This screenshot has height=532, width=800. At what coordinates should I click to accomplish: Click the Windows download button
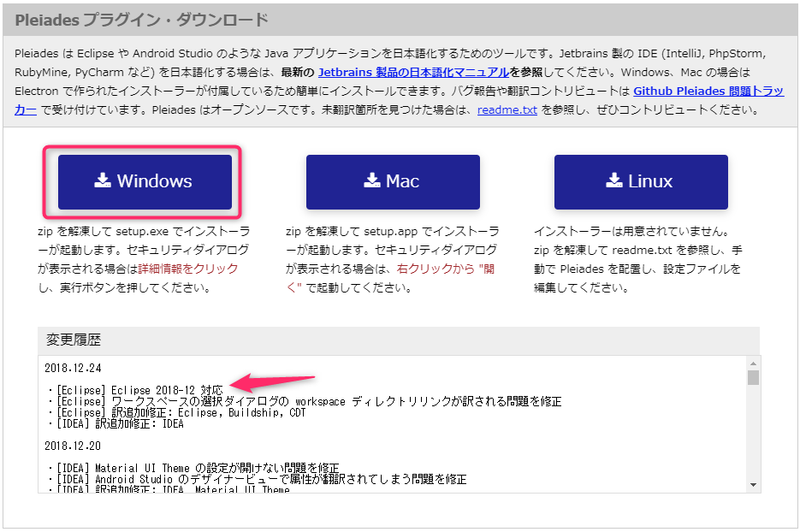(x=145, y=182)
